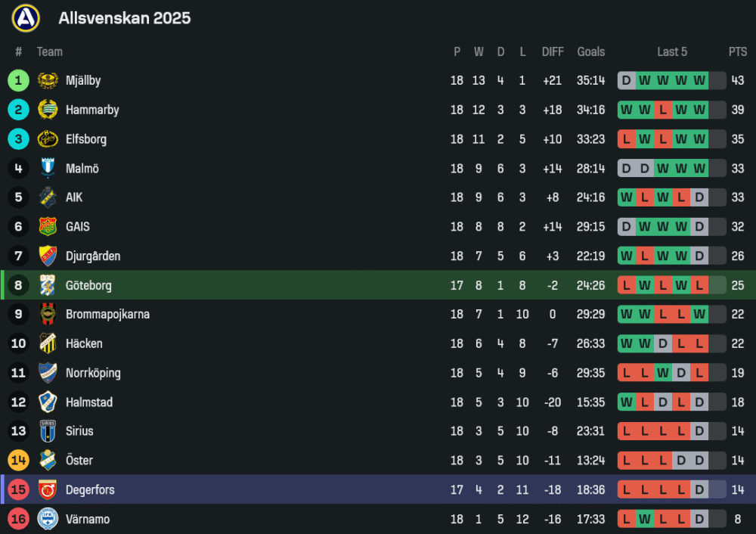756x534 pixels.
Task: Open the Brommapojkarna team link
Action: (107, 315)
